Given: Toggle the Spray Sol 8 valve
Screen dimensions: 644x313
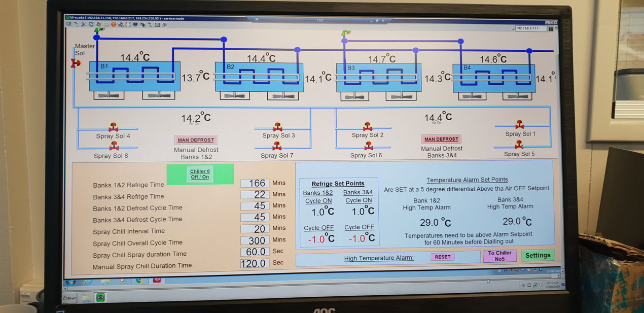Looking at the screenshot, I should 114,147.
